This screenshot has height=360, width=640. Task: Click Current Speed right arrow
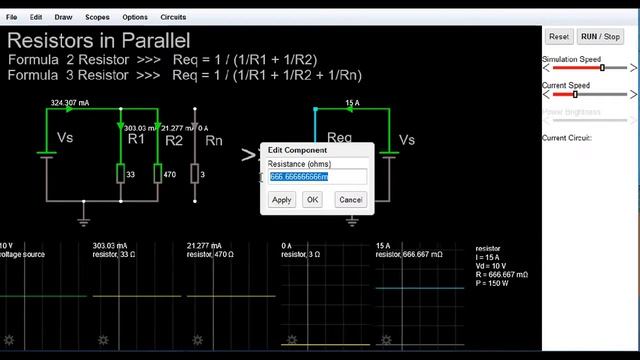tap(633, 95)
